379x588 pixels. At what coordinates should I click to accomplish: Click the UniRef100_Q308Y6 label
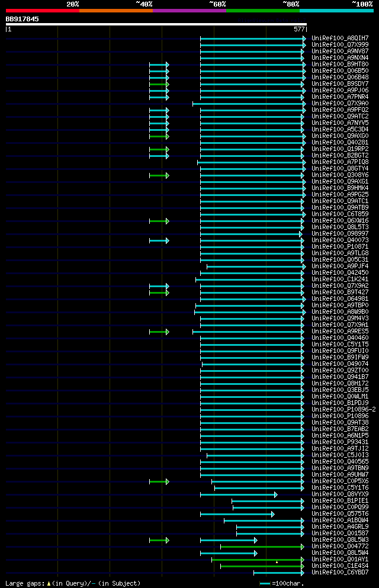[x=340, y=175]
